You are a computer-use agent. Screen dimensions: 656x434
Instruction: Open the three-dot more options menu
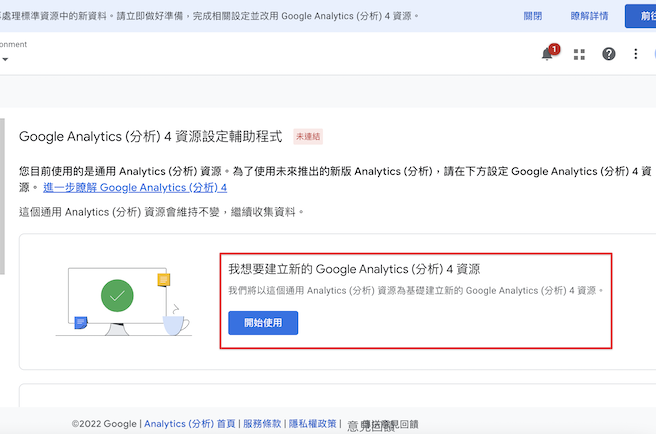click(x=636, y=54)
